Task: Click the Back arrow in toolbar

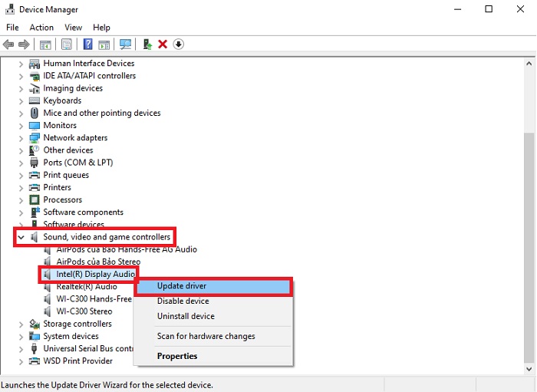Action: pyautogui.click(x=9, y=44)
